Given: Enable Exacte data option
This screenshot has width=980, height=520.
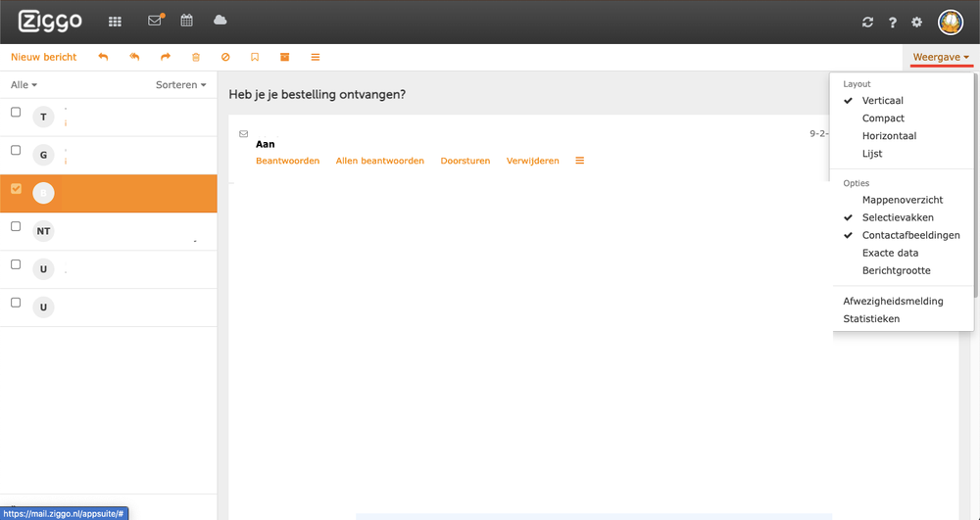Looking at the screenshot, I should (x=890, y=253).
